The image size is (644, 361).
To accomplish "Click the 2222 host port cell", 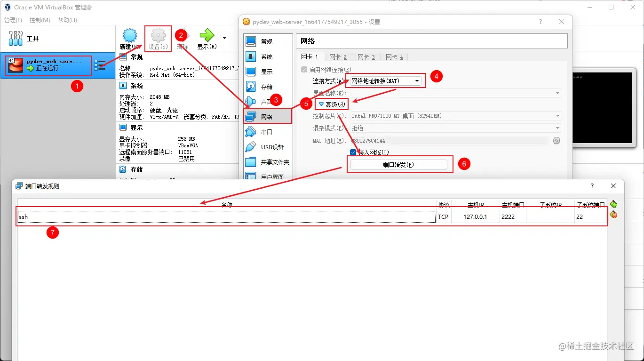I will click(513, 217).
